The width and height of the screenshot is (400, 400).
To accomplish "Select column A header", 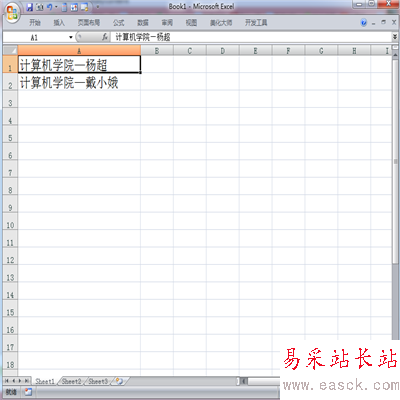I will [x=79, y=50].
